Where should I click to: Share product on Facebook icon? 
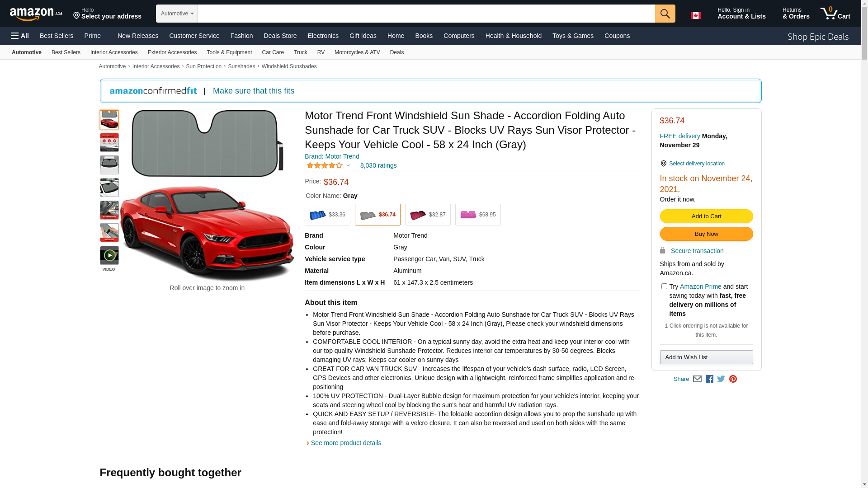coord(709,379)
